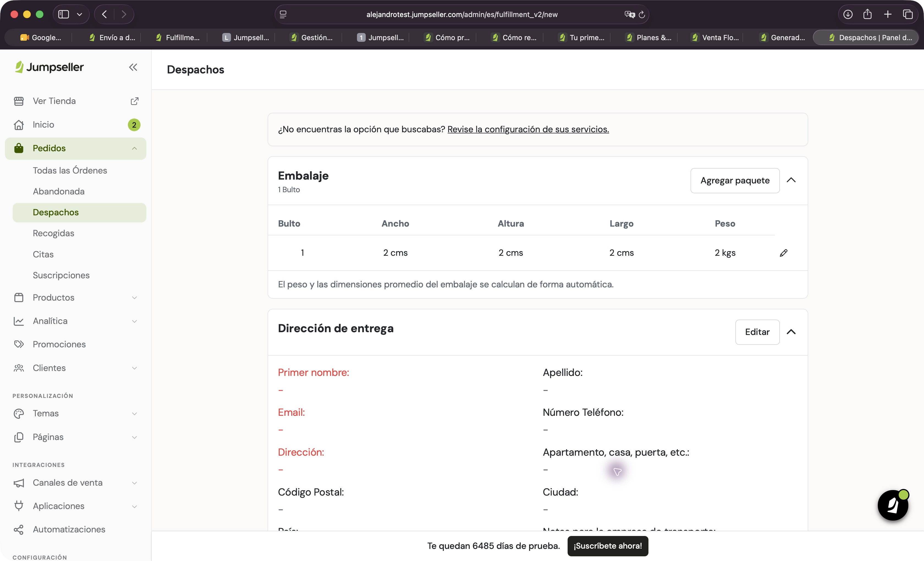The image size is (924, 561).
Task: Click the Promociones tag icon
Action: point(19,344)
